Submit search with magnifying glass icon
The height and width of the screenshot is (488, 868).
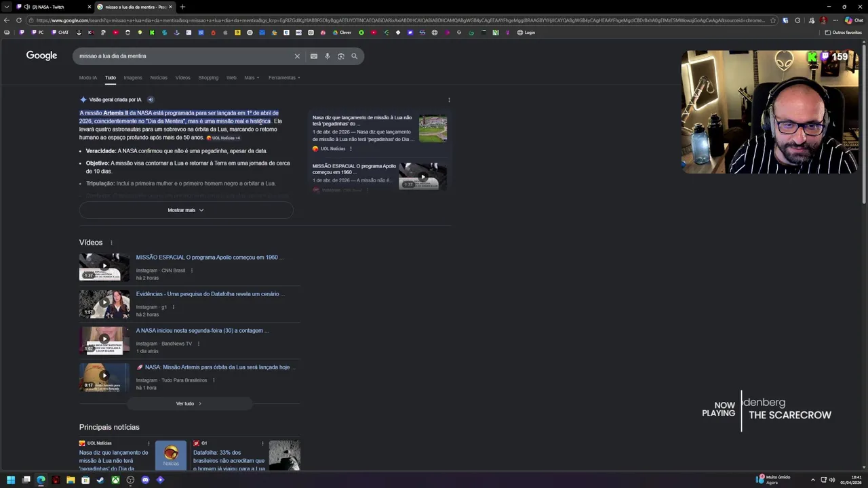(x=354, y=56)
